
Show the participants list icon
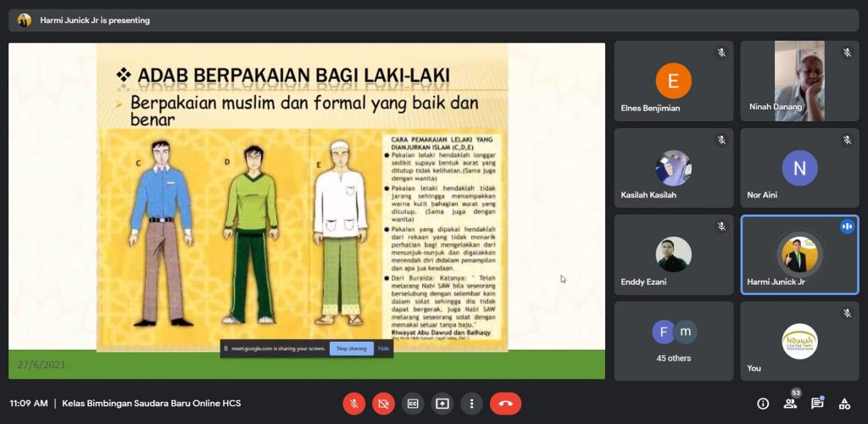click(790, 404)
